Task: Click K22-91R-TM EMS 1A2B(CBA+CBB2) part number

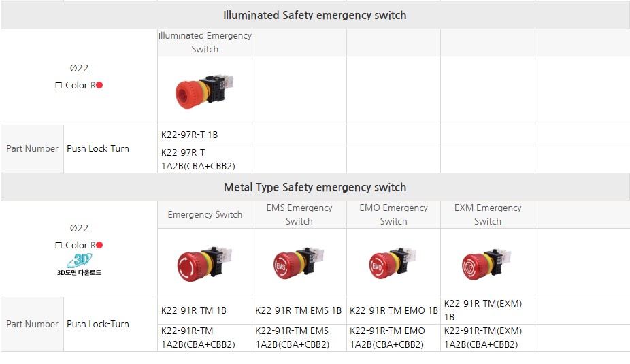Action: [293, 337]
